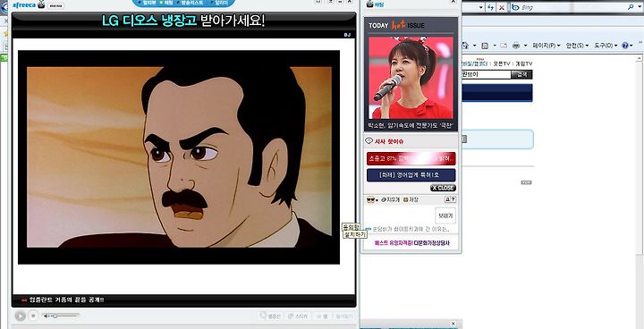
Task: Click the chat help question mark icon
Action: [x=453, y=199]
